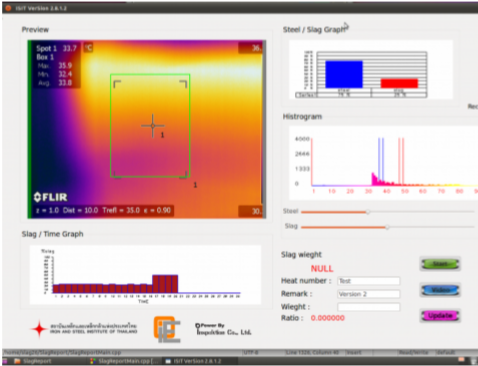Click the green Box 1 measurement rectangle
478x366 pixels.
(150, 125)
